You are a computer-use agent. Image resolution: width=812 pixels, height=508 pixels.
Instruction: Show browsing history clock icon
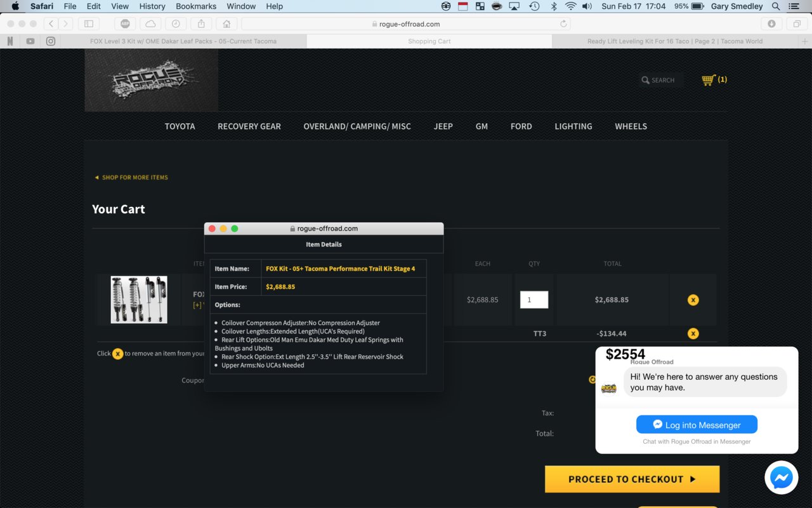pyautogui.click(x=176, y=23)
